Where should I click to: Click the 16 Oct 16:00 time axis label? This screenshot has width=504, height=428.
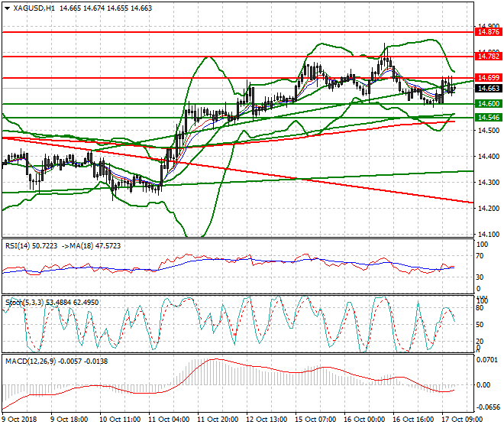point(413,420)
